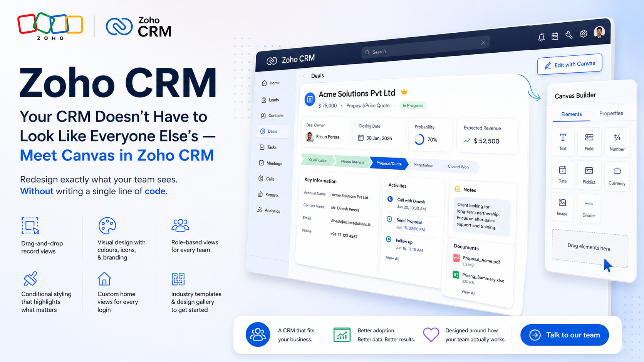Clear search with the X icon
Viewport: 644px width, 362px height.
(483, 43)
